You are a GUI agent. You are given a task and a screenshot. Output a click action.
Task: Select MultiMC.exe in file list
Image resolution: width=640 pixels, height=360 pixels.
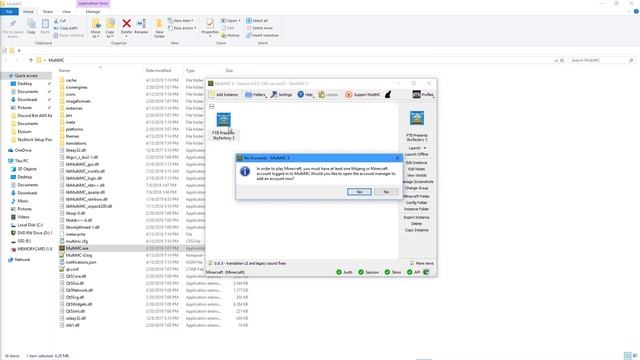(77, 248)
